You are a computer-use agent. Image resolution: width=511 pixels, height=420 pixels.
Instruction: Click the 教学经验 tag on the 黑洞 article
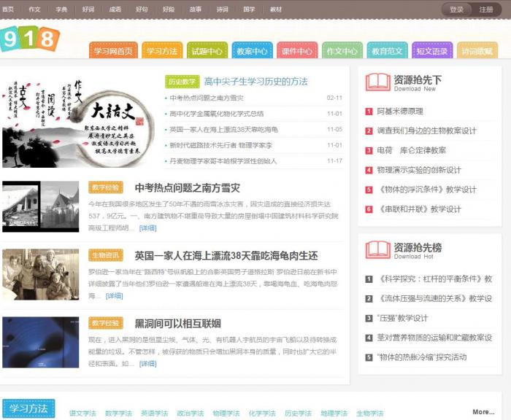click(106, 323)
